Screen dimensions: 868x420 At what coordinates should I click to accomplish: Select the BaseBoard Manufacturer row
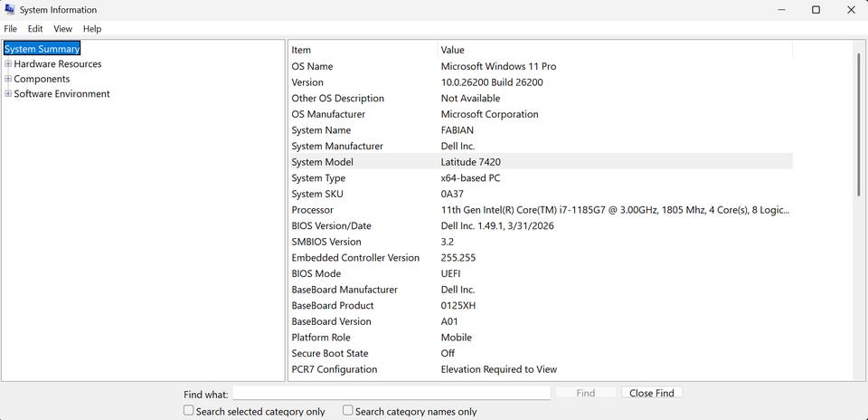pyautogui.click(x=541, y=290)
